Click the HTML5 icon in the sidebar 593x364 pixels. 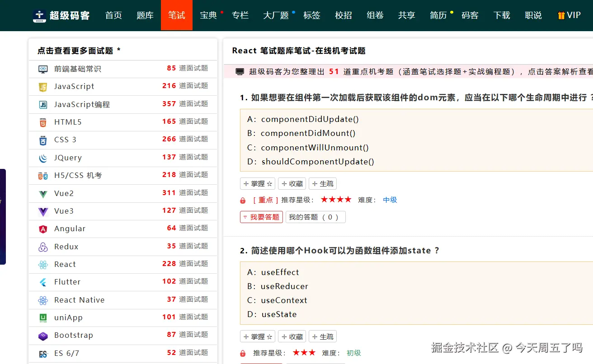(42, 122)
